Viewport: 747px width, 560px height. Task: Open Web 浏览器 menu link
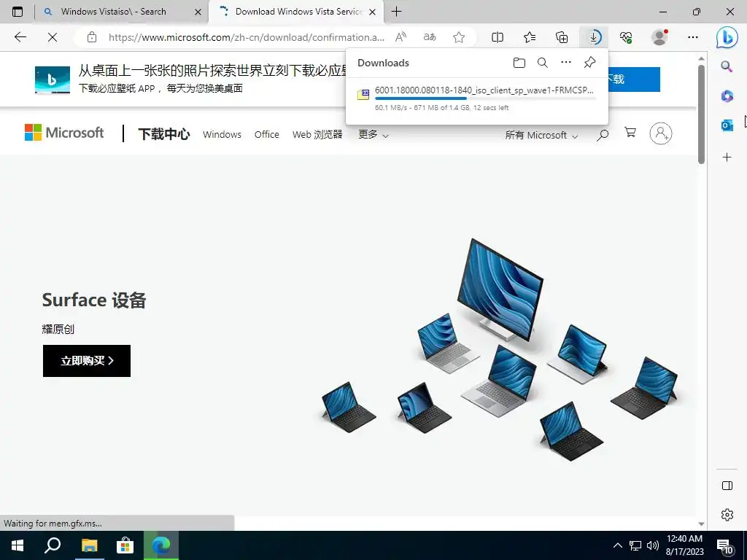[317, 135]
